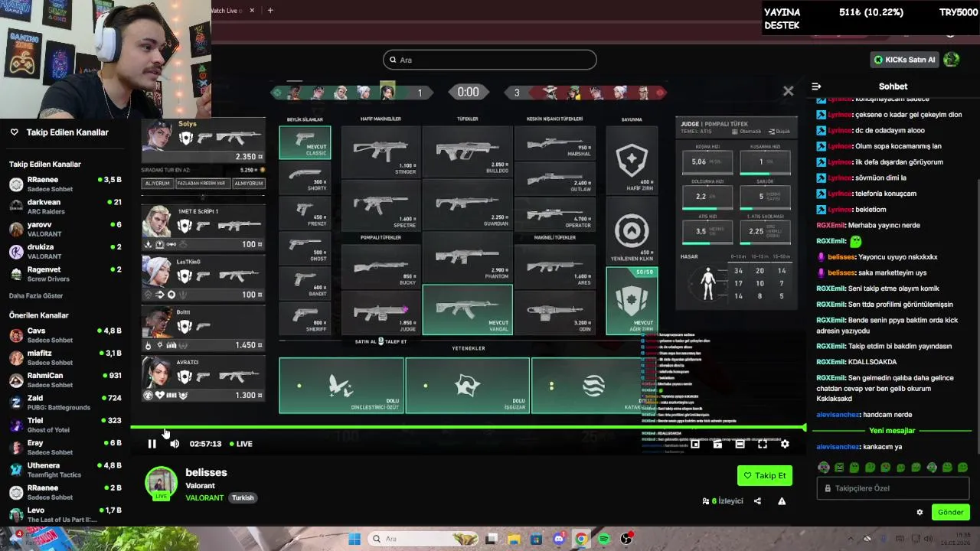
Task: Open the player settings gear
Action: point(785,444)
